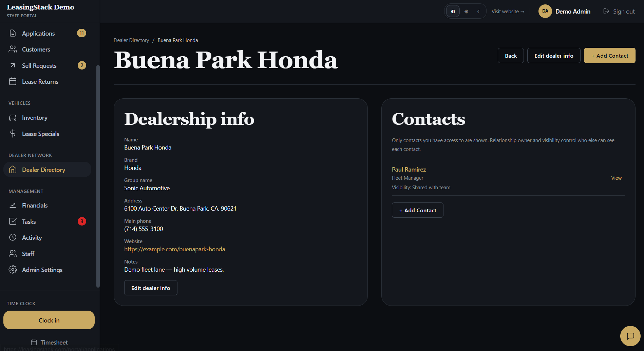Click the Visibility: Shared with team text

point(421,188)
